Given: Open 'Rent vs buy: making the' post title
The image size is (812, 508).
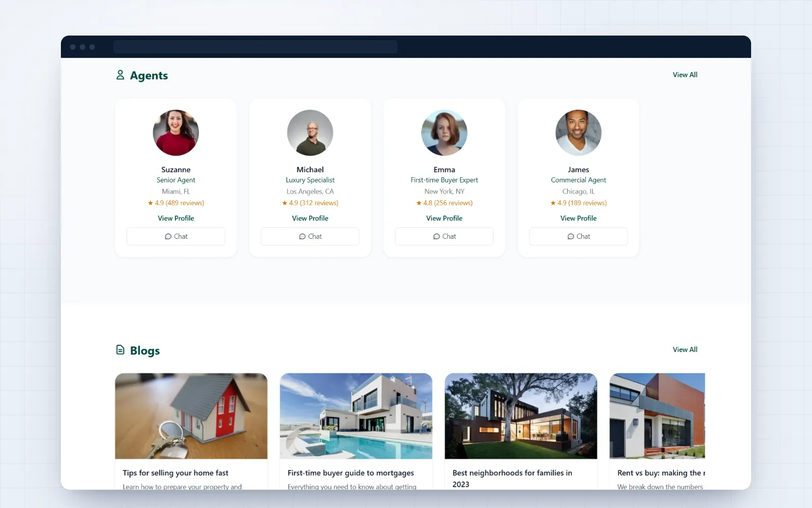Looking at the screenshot, I should click(x=661, y=473).
